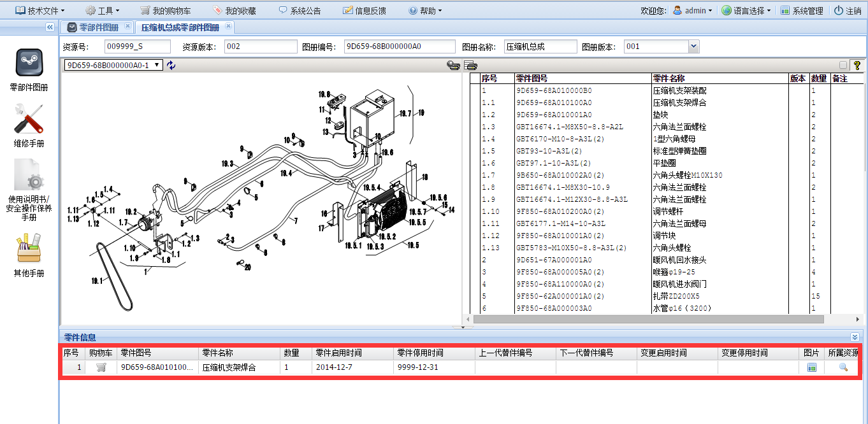The image size is (868, 424).
Task: Click the 注销 logout button
Action: coord(847,10)
